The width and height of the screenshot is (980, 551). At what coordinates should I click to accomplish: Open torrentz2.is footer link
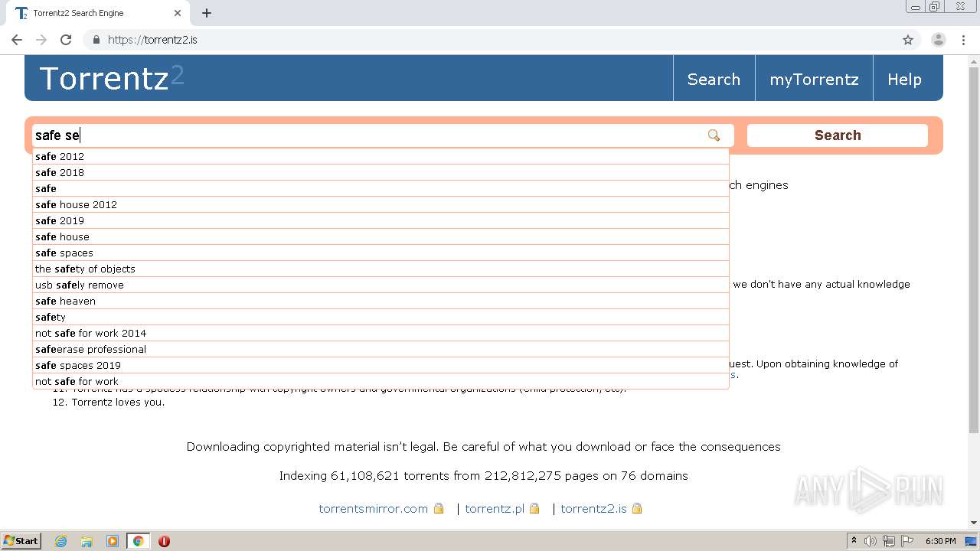pos(593,508)
